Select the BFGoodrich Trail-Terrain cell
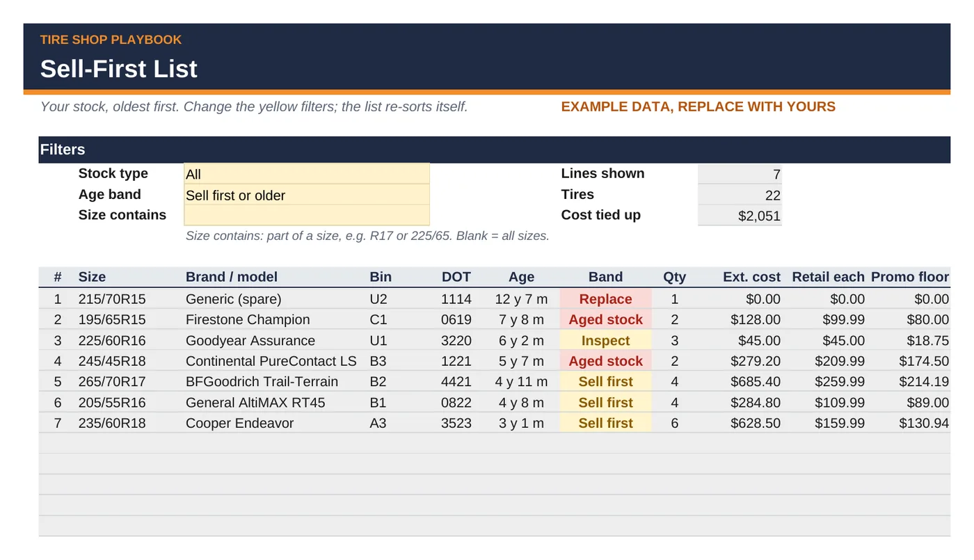974x560 pixels. coord(262,382)
